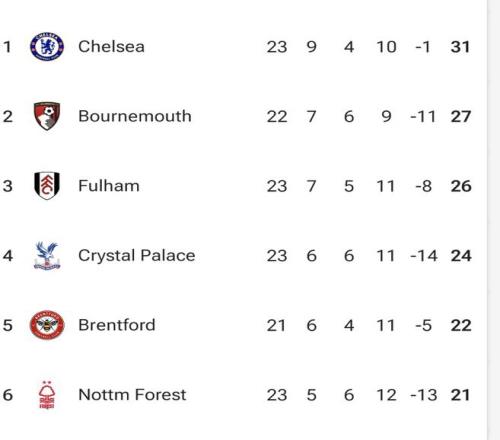This screenshot has width=500, height=440.
Task: Click the Crystal Palace eagle crest
Action: [x=47, y=256]
